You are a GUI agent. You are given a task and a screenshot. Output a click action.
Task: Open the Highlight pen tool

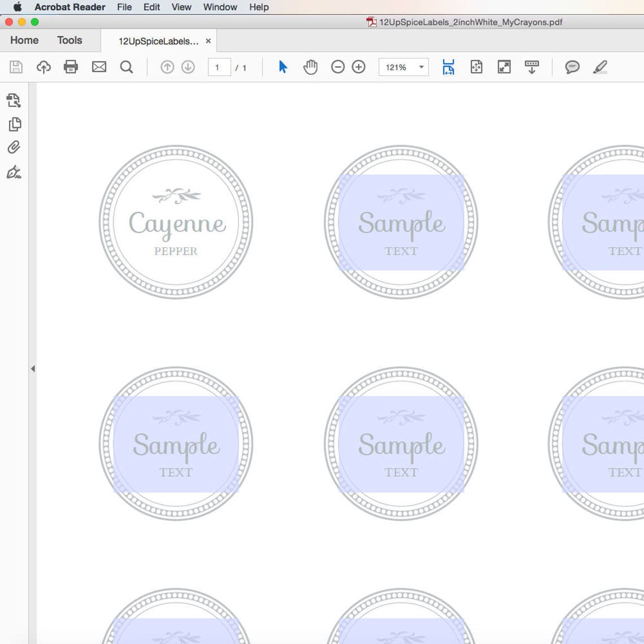click(x=601, y=67)
